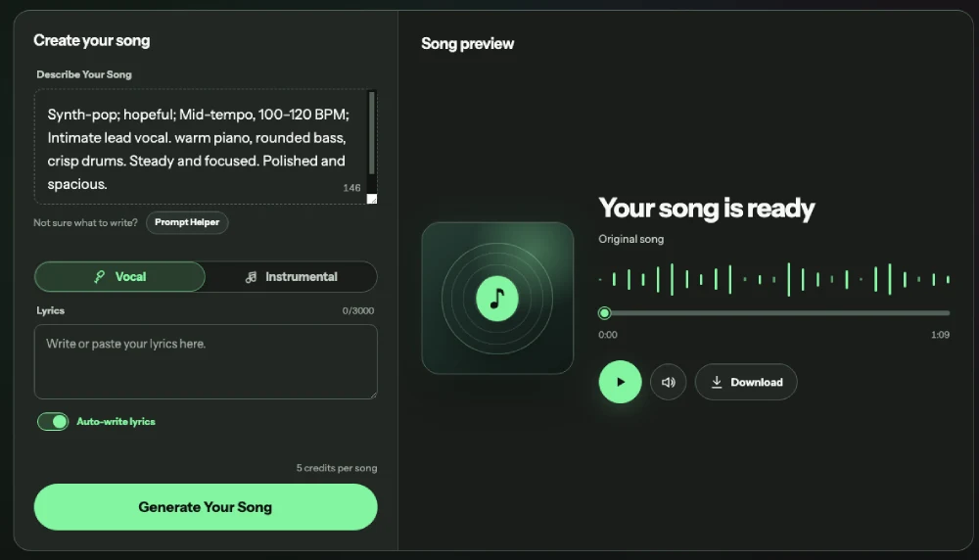Viewport: 979px width, 560px height.
Task: Switch to Instrumental mode
Action: [292, 276]
